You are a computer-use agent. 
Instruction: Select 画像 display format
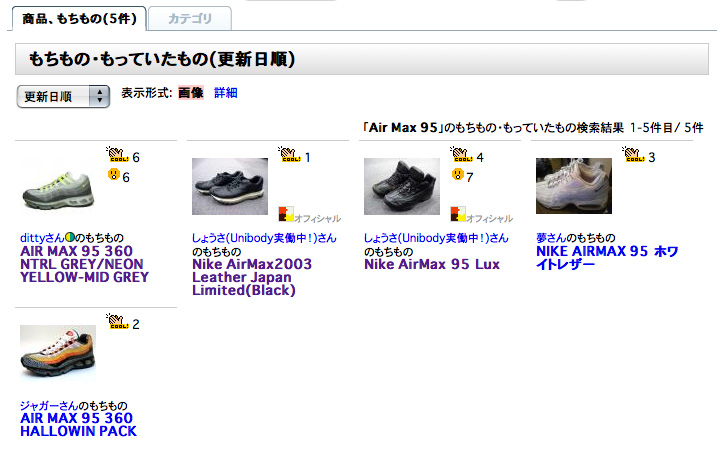click(191, 93)
